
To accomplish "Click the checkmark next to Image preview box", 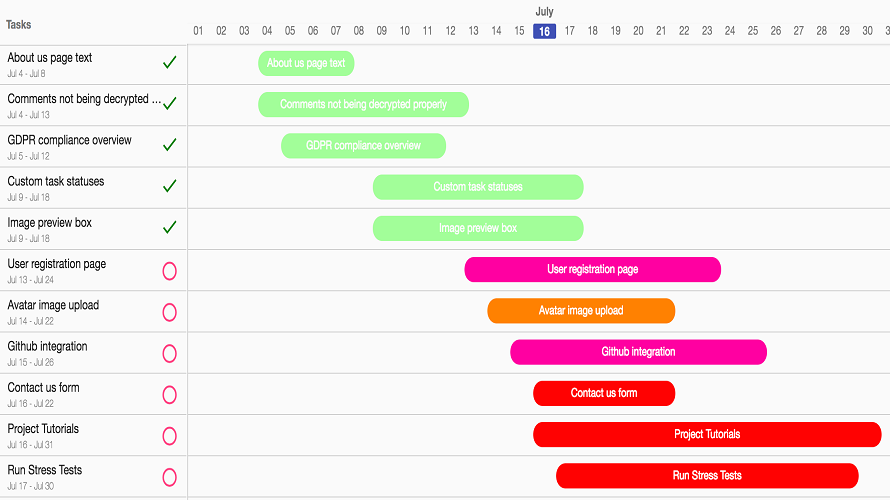I will click(x=169, y=228).
